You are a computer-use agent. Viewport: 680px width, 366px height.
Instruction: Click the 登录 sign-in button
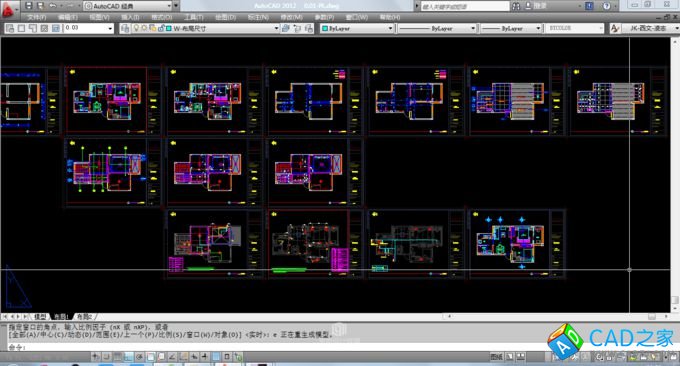(x=536, y=6)
